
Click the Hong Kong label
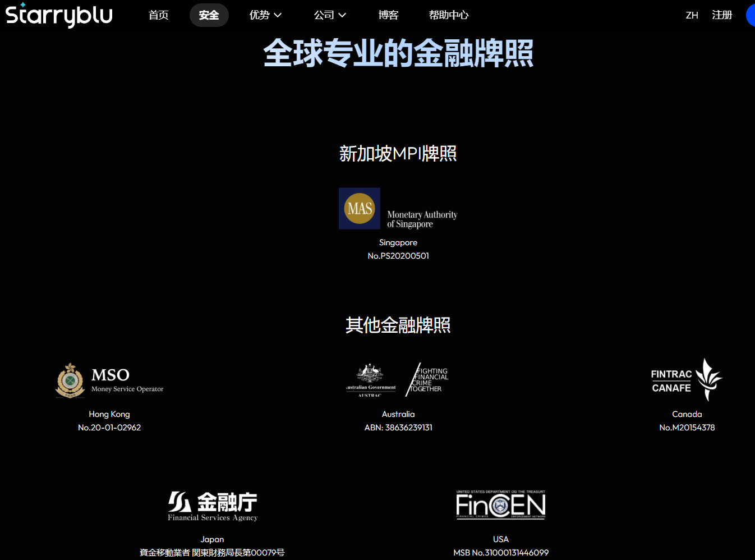pyautogui.click(x=109, y=414)
